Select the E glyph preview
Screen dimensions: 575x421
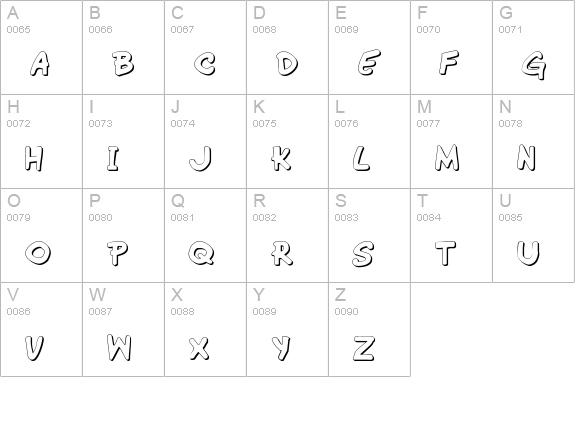pyautogui.click(x=369, y=62)
